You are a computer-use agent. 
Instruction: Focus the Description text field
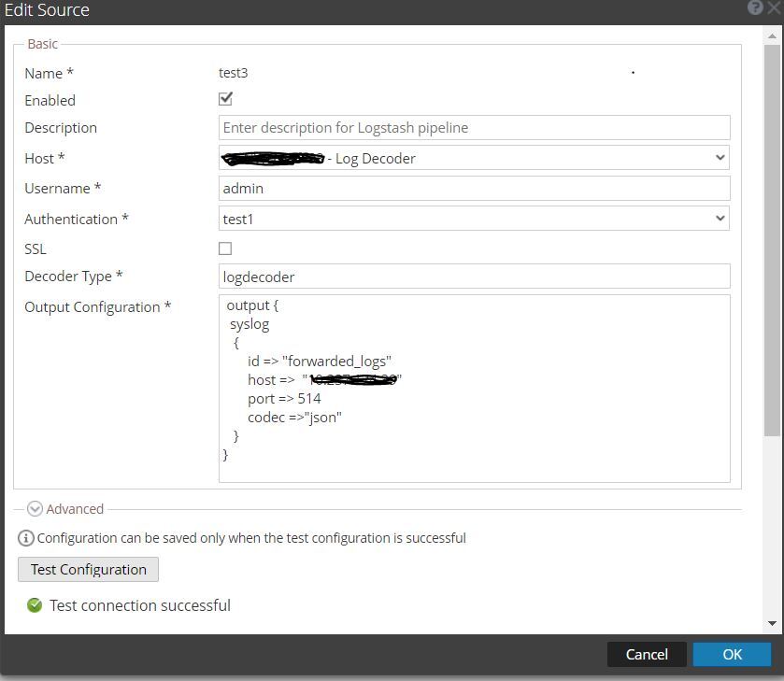pyautogui.click(x=474, y=128)
